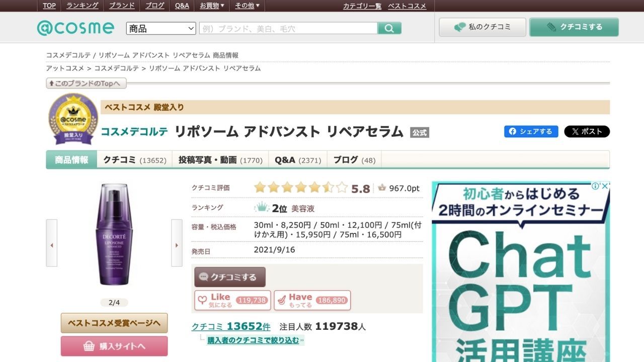Click アットコスメ in the breadcrumb
The image size is (644, 362).
coord(65,68)
